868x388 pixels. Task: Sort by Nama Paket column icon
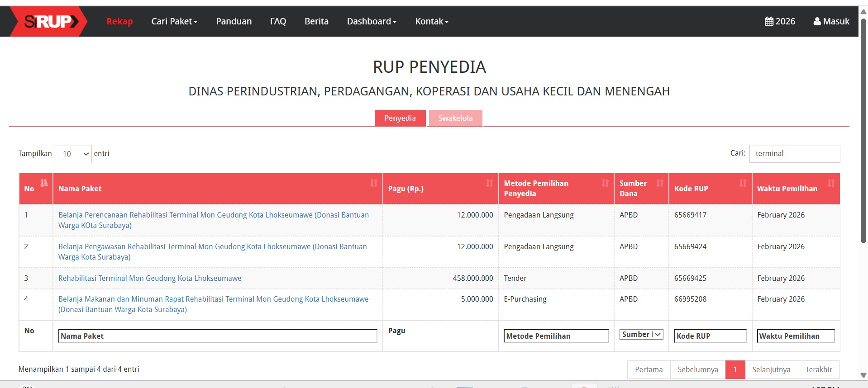(373, 183)
